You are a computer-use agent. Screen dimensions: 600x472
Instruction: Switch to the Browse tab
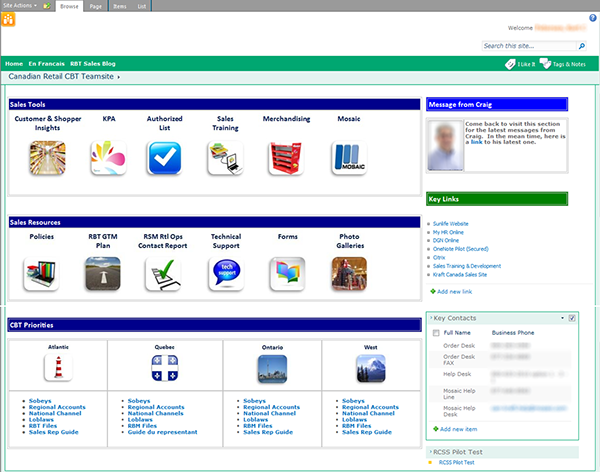(x=69, y=6)
